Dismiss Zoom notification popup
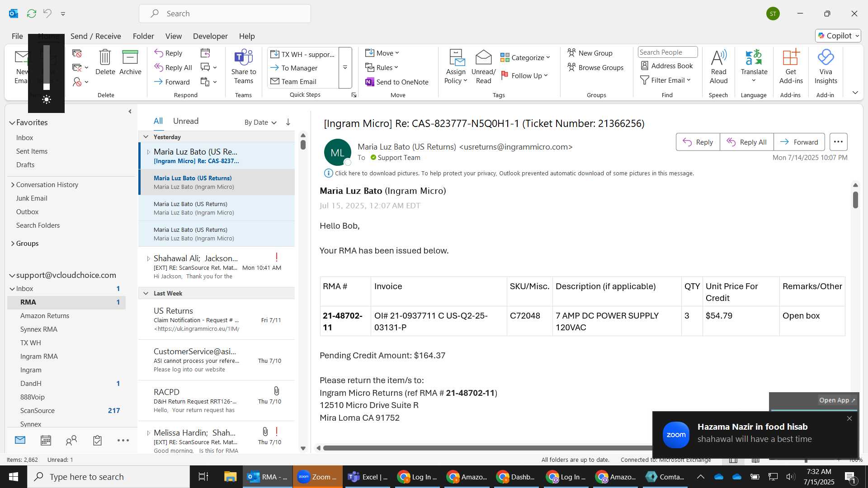This screenshot has height=488, width=868. coord(849,418)
